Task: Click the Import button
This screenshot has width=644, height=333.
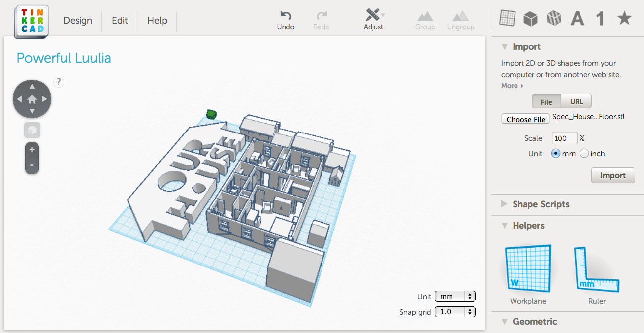Action: pyautogui.click(x=613, y=175)
